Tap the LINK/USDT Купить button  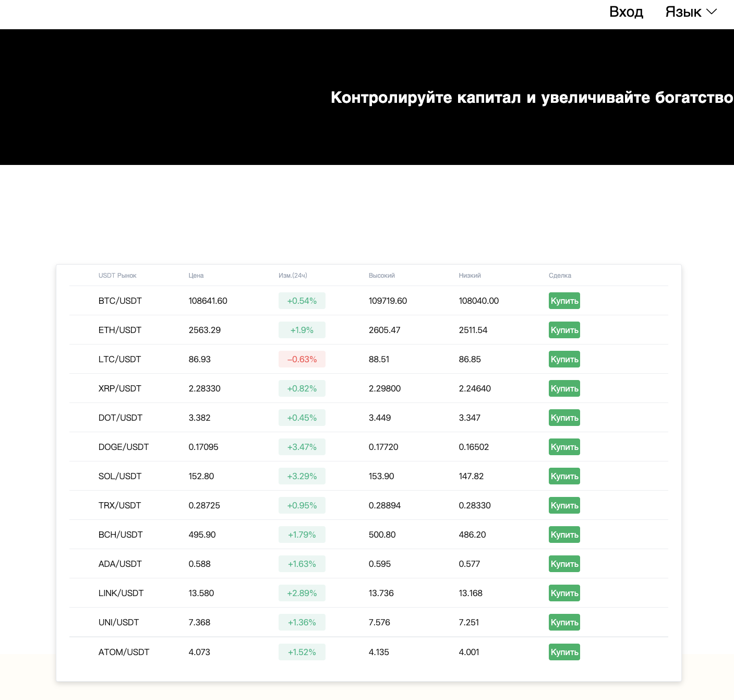[564, 593]
